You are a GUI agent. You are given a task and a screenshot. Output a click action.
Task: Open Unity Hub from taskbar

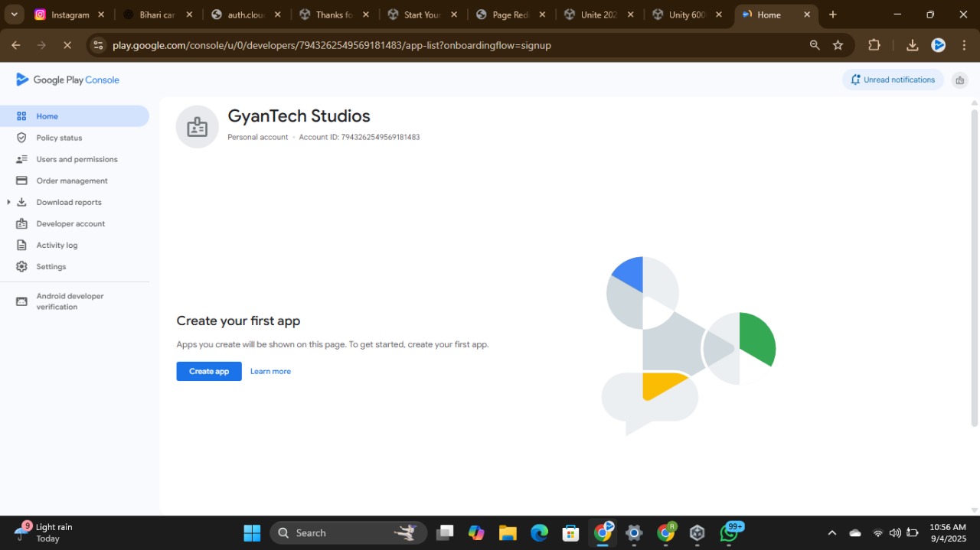pyautogui.click(x=697, y=532)
